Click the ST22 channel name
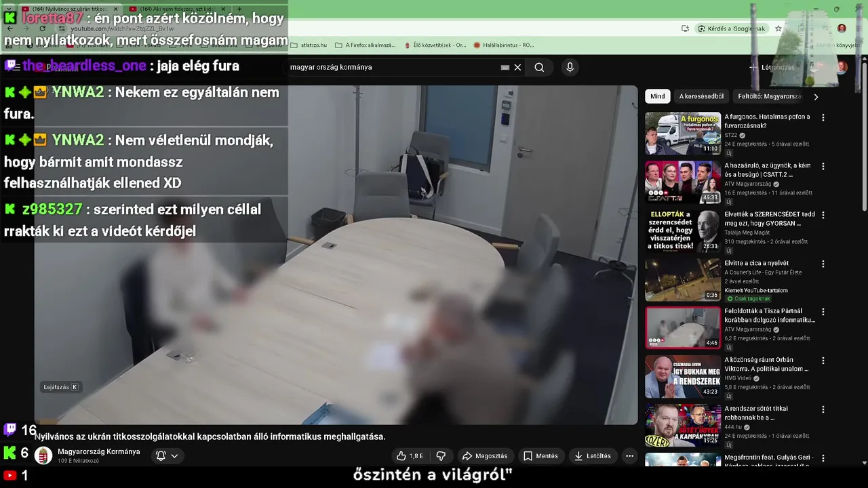The width and height of the screenshot is (868, 488). coord(730,135)
